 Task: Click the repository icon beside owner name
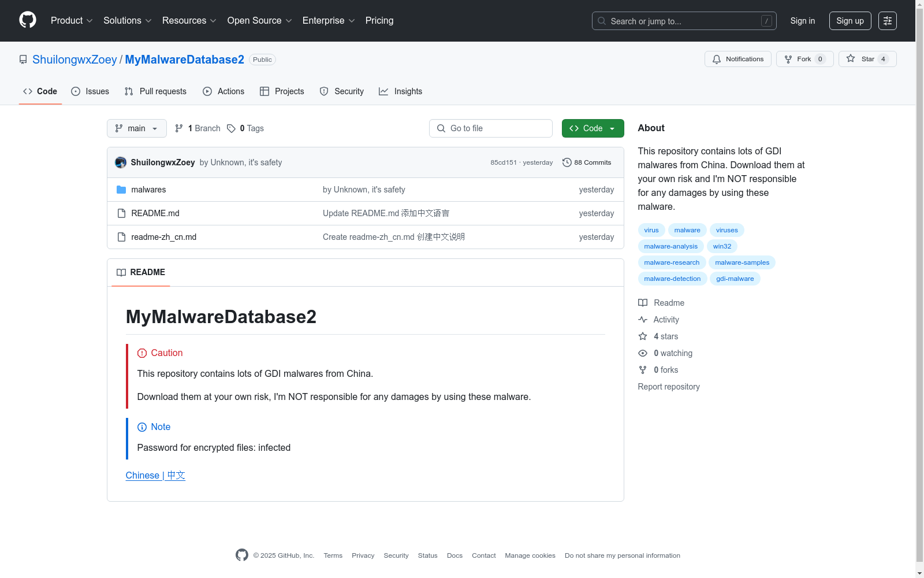tap(23, 60)
